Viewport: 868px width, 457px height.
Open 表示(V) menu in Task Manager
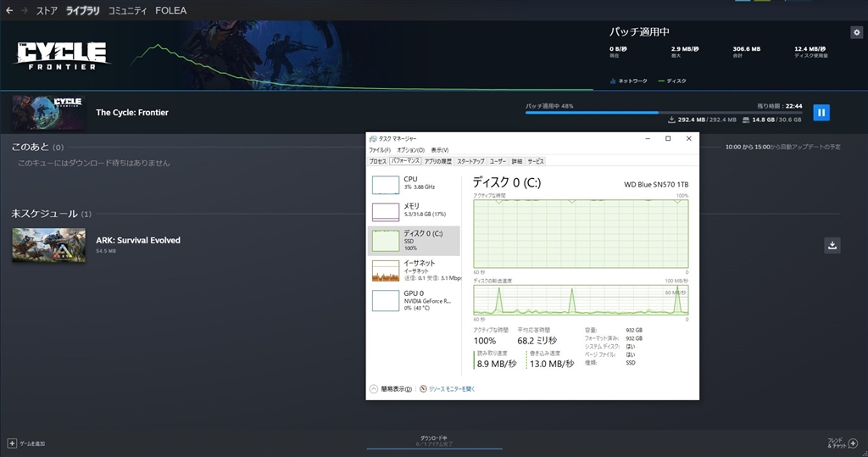pyautogui.click(x=440, y=150)
